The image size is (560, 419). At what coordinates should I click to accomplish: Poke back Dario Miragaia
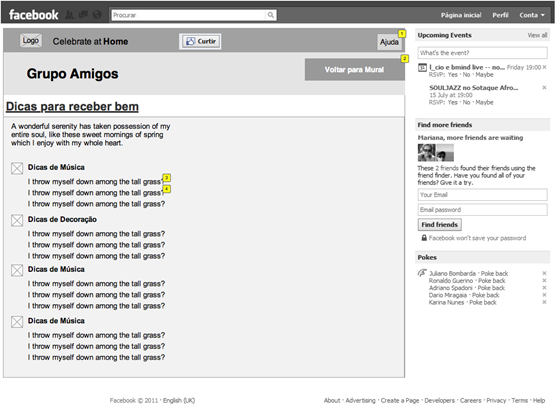click(x=486, y=295)
